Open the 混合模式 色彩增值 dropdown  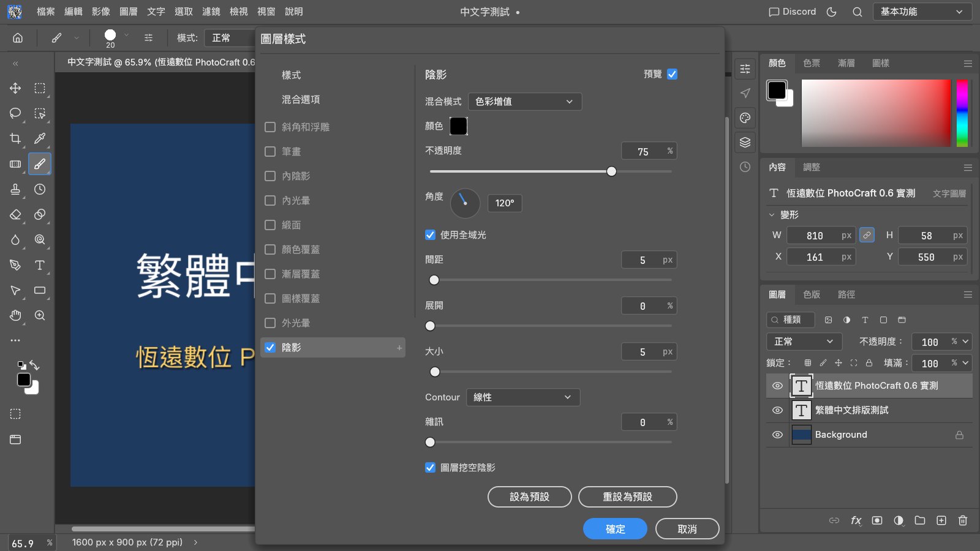tap(525, 102)
